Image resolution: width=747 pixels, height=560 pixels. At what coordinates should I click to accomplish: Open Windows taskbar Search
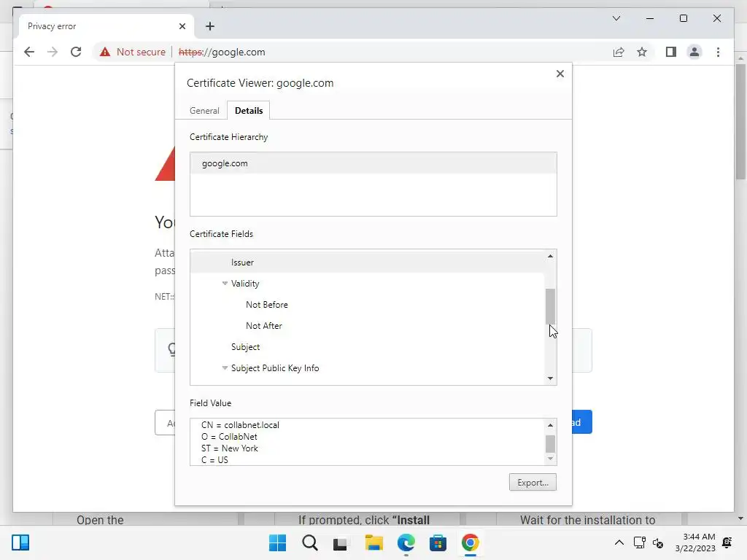310,542
